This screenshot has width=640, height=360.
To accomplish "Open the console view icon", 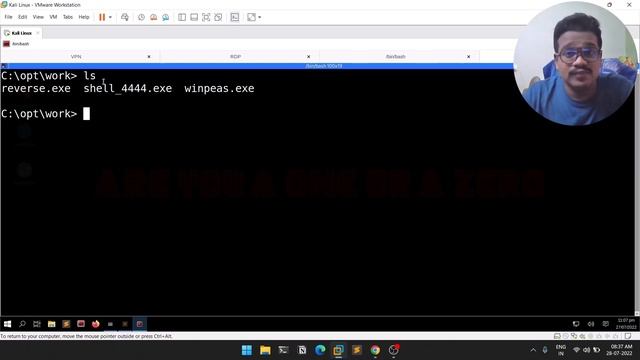I will (235, 17).
